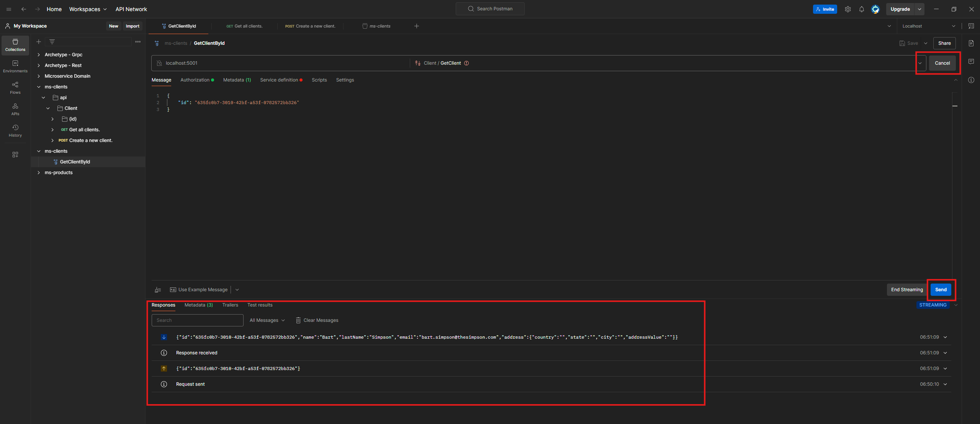Open the request info icon
The image size is (980, 424).
[x=971, y=80]
